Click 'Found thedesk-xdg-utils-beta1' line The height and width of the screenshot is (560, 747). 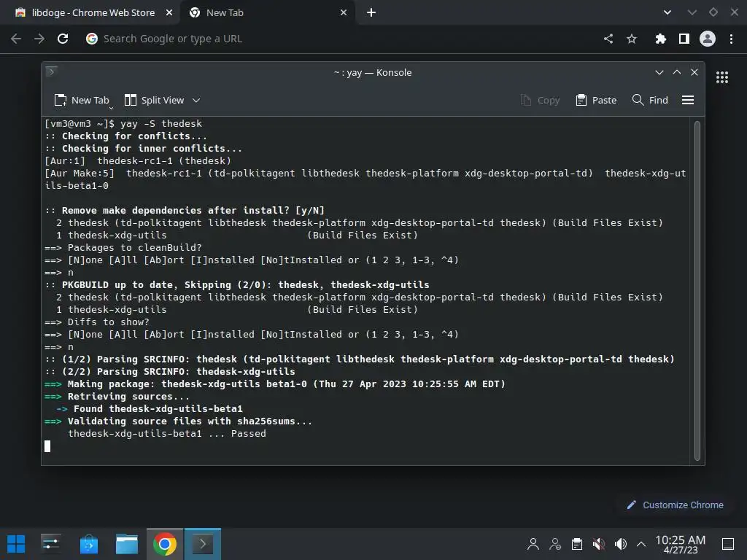coord(150,409)
